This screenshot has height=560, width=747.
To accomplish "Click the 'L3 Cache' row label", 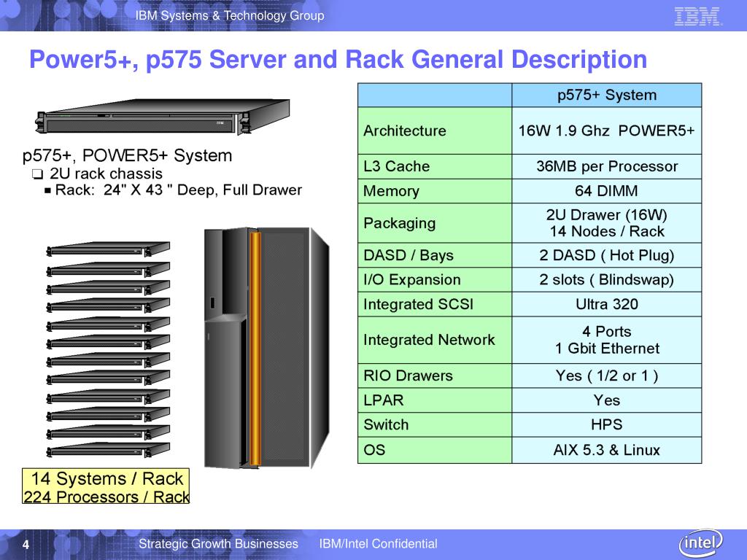I will 435,166.
